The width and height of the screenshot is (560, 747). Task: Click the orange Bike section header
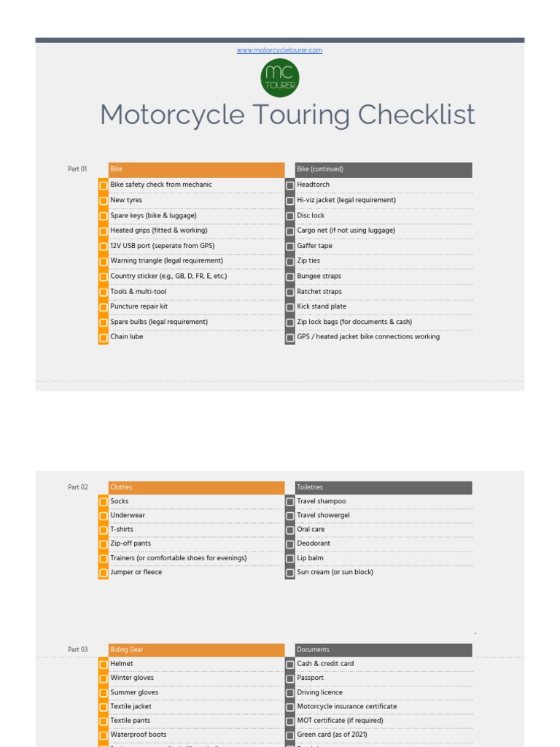pos(196,169)
